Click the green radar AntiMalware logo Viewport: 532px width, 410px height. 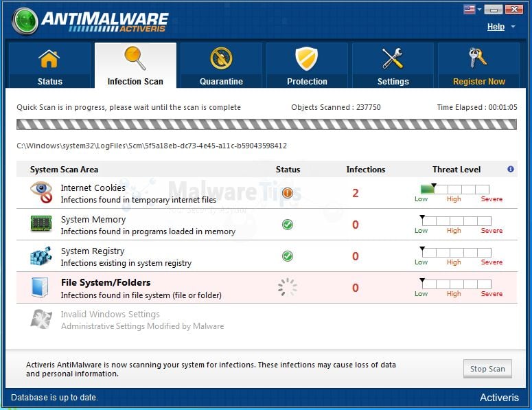coord(25,21)
